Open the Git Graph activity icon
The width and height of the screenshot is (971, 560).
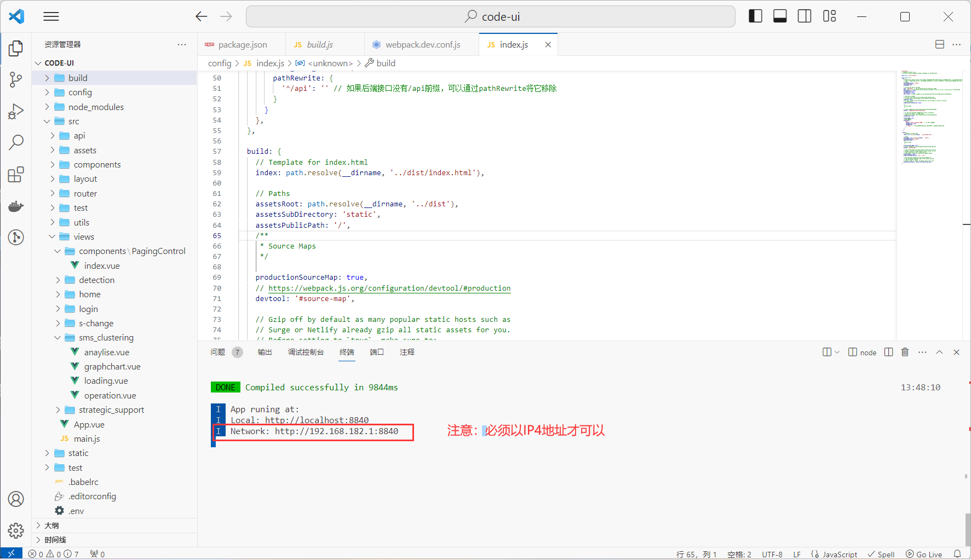click(x=16, y=238)
